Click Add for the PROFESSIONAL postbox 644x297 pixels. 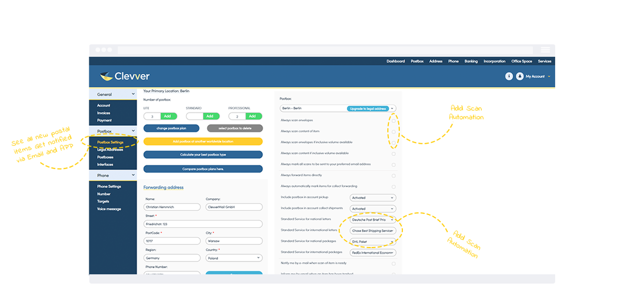tap(254, 117)
